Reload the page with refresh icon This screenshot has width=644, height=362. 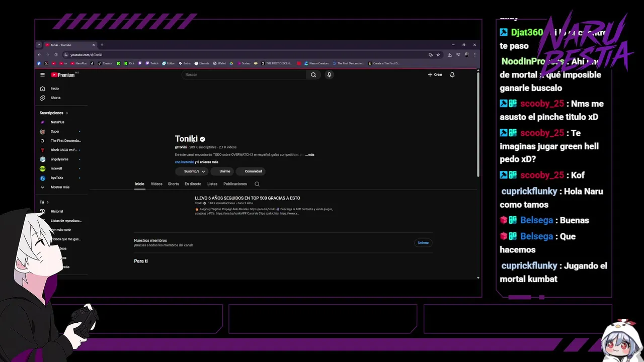pos(56,55)
